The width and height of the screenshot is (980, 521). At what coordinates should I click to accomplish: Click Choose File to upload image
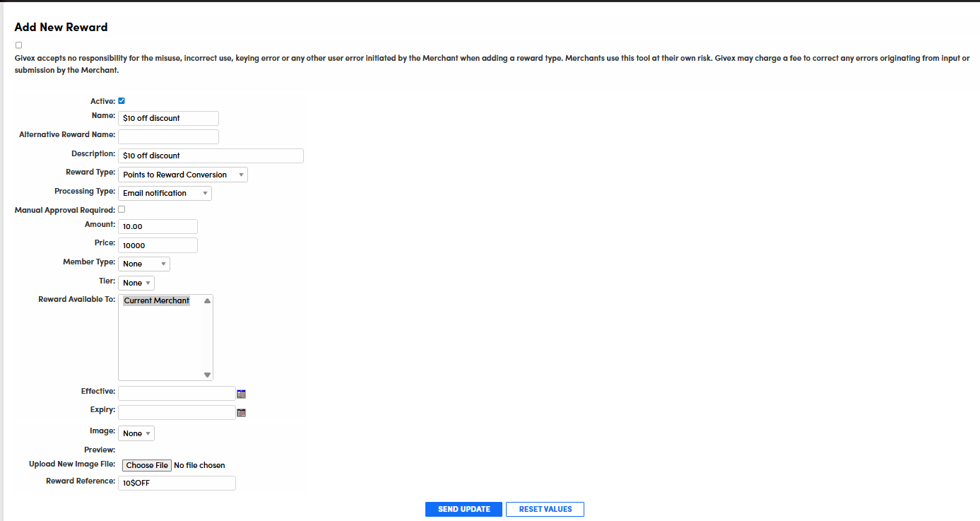tap(147, 465)
